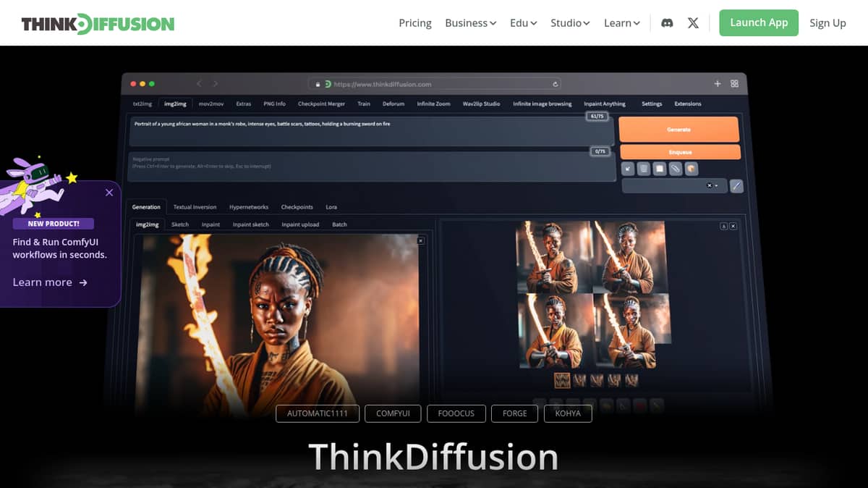Remove the img2img source image with X
Viewport: 868px width, 488px height.
click(421, 240)
